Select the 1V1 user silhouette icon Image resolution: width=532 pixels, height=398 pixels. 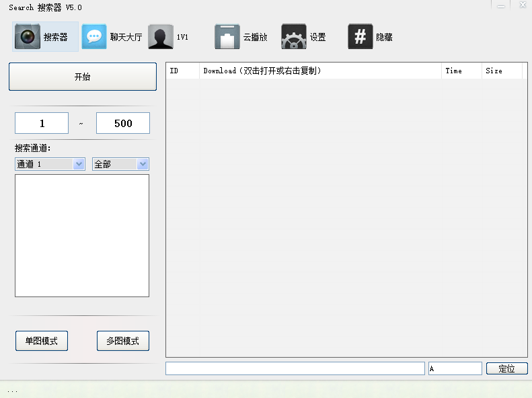click(161, 36)
